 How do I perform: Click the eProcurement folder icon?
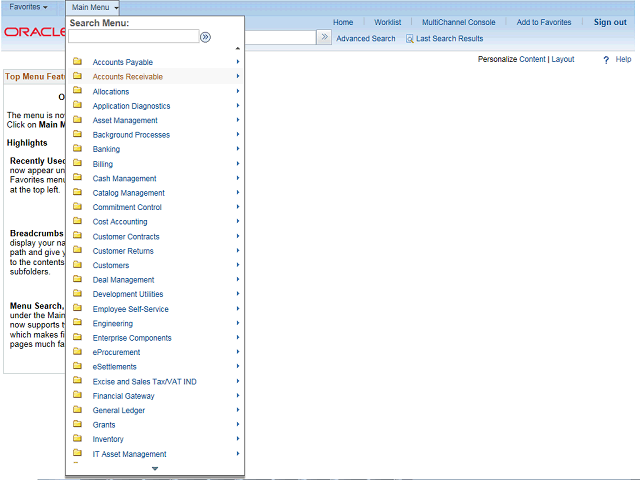coord(77,351)
